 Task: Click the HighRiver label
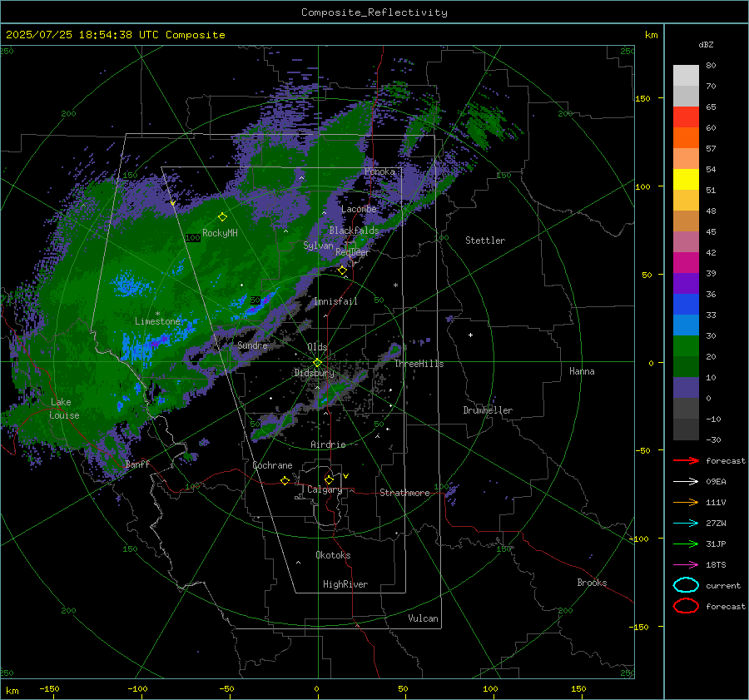[x=345, y=584]
